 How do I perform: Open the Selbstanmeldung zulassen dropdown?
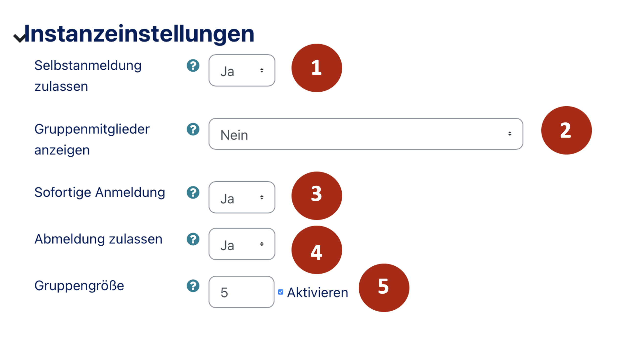click(x=242, y=71)
